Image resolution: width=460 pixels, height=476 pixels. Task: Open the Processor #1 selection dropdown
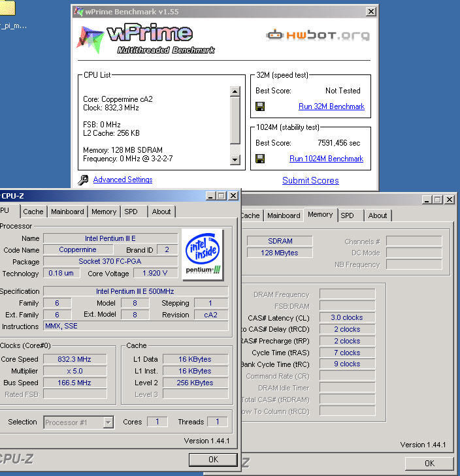pyautogui.click(x=78, y=422)
